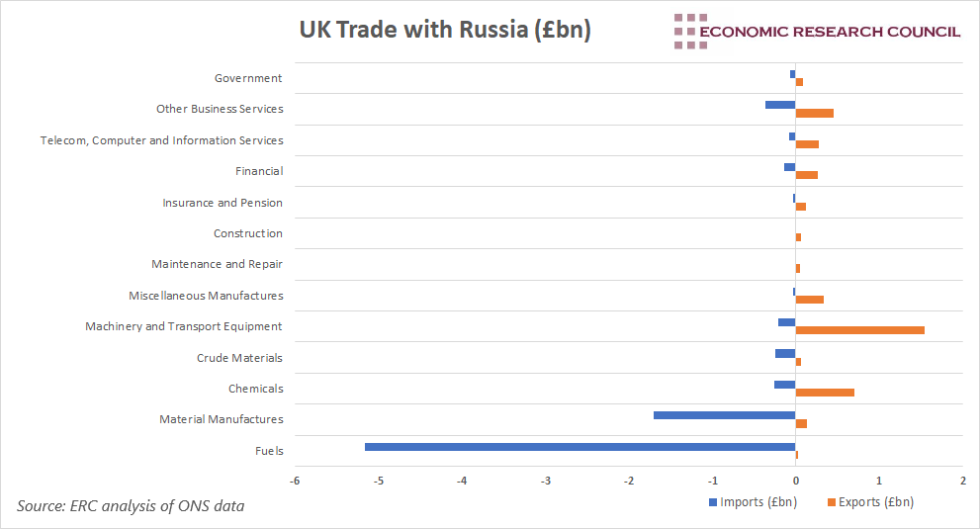Select the Imports (£bn) legend label
This screenshot has width=980, height=529.
click(x=758, y=502)
